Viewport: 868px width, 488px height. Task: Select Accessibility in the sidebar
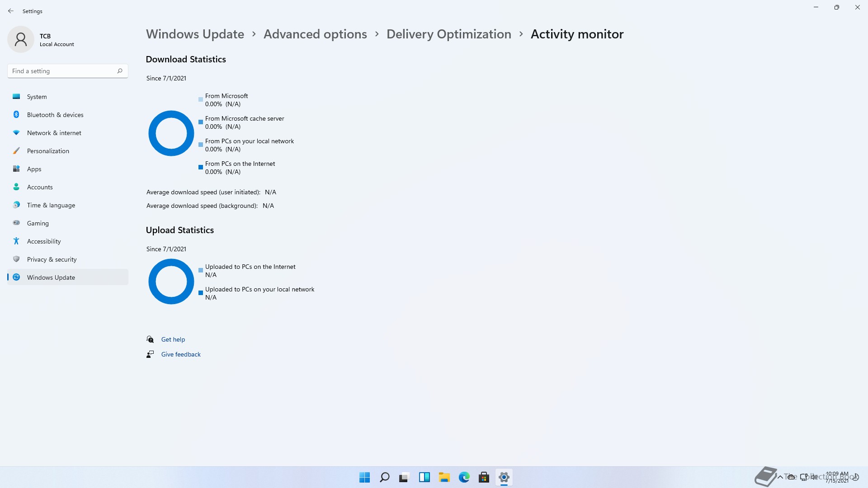tap(68, 241)
